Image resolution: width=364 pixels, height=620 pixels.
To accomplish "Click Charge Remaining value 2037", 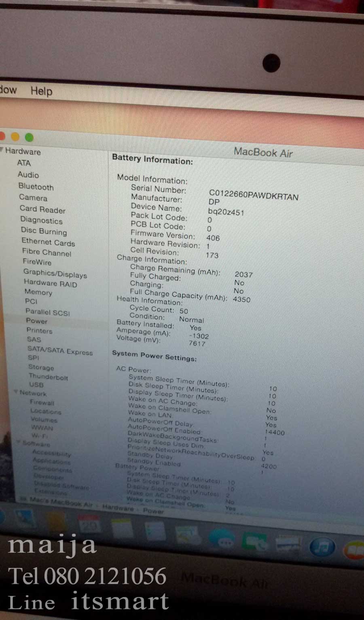I will point(243,274).
